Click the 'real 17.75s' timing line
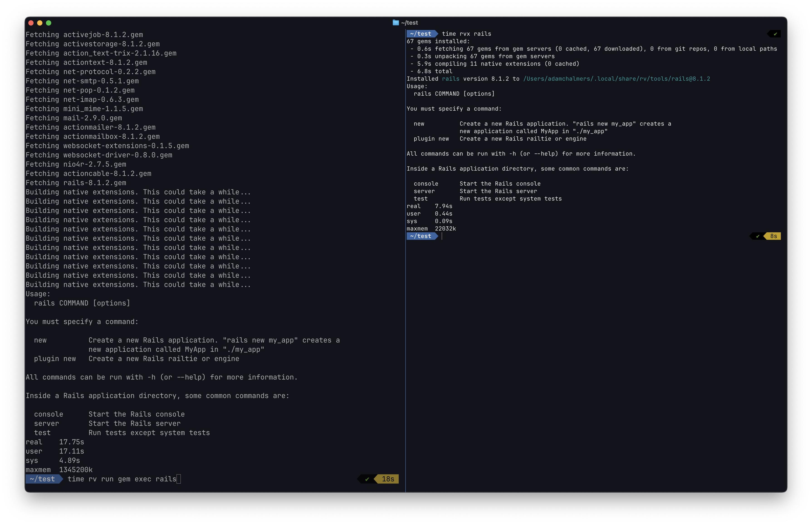 (55, 442)
